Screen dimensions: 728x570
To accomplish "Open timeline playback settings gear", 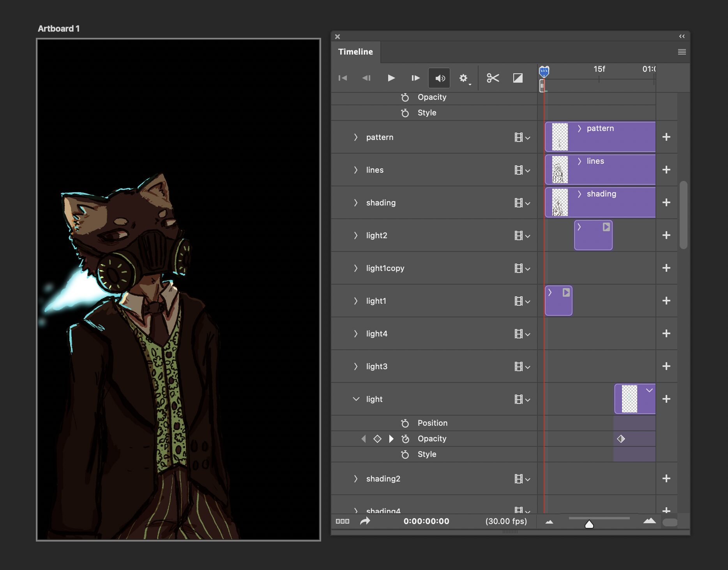I will click(x=464, y=78).
